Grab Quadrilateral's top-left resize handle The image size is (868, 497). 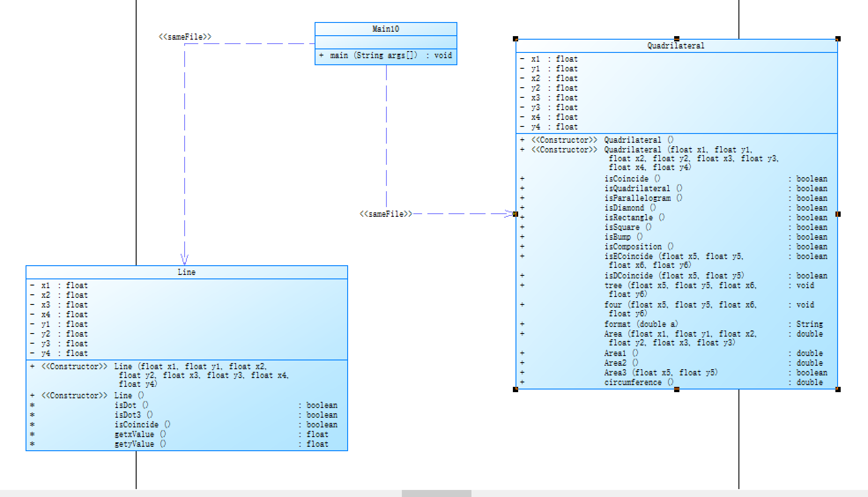point(516,39)
